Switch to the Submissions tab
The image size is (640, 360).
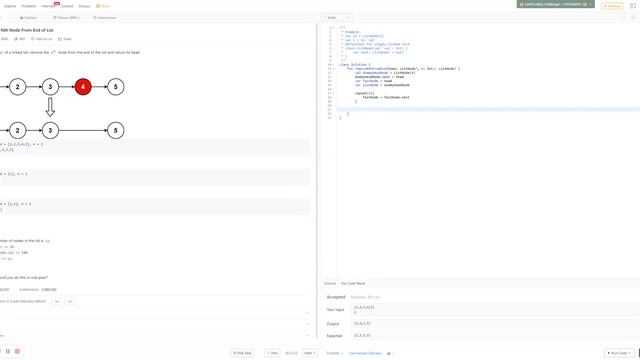coord(105,18)
